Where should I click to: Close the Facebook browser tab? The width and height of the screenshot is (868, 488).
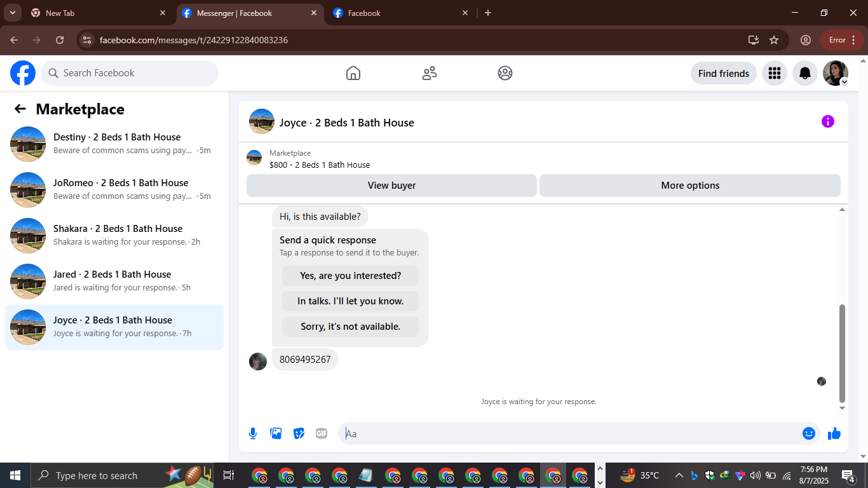(x=465, y=13)
